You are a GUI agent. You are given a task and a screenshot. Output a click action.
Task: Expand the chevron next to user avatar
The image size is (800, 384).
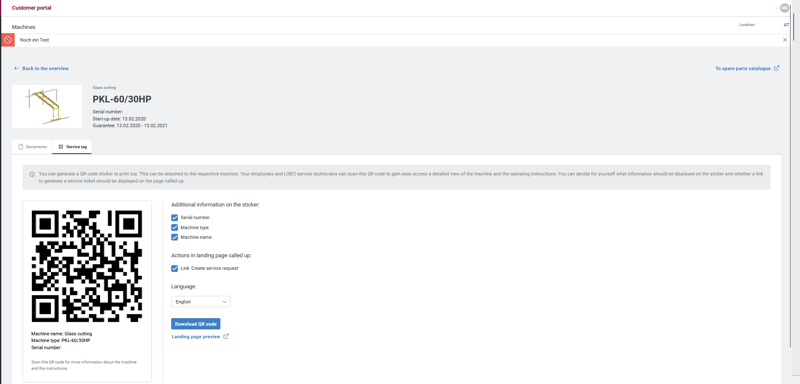click(776, 8)
